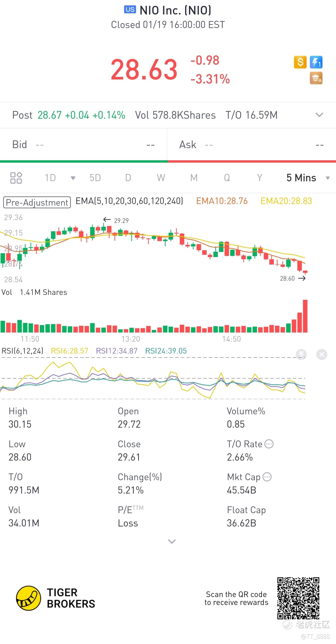The image size is (336, 644).
Task: Tap the Change(%) value 5.21%
Action: 131,490
